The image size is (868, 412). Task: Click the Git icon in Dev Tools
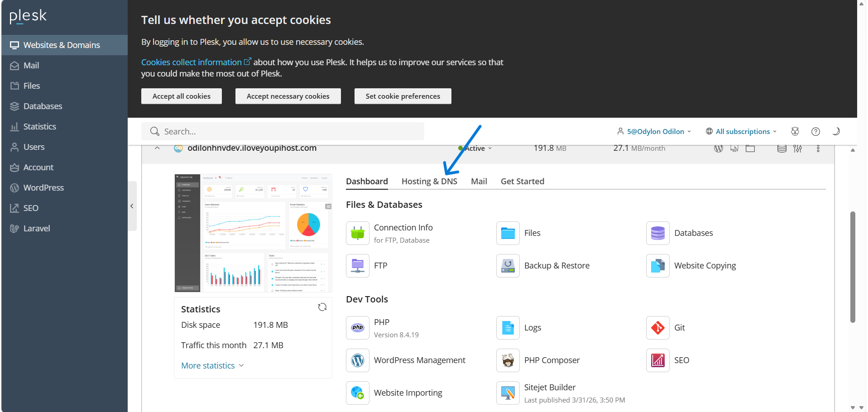click(657, 328)
